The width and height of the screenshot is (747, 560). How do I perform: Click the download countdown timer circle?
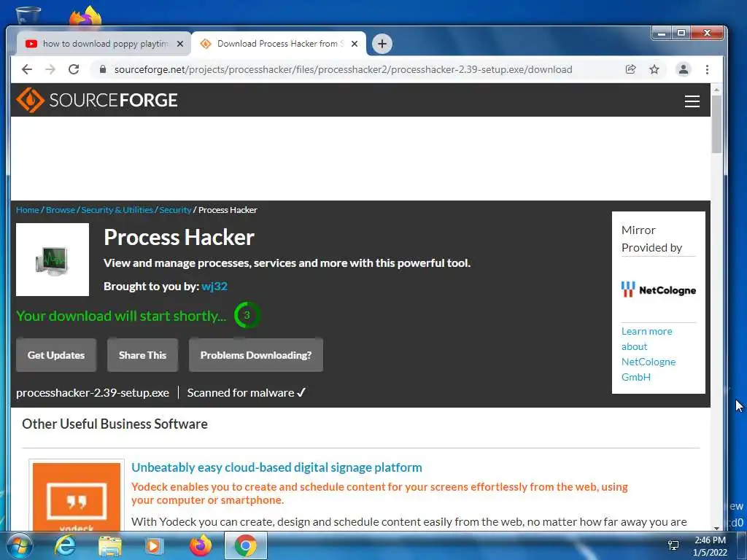tap(247, 315)
